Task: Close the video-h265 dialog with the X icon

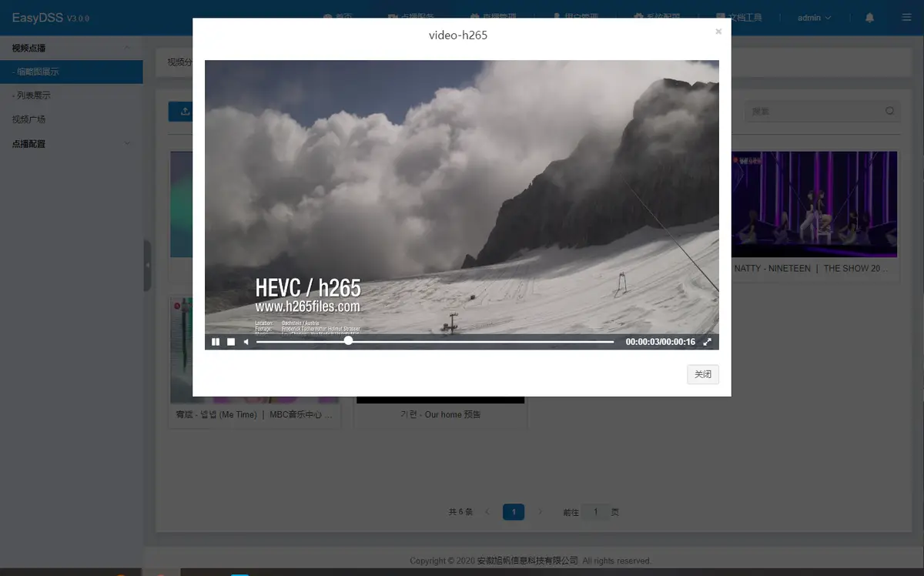Action: click(x=718, y=32)
